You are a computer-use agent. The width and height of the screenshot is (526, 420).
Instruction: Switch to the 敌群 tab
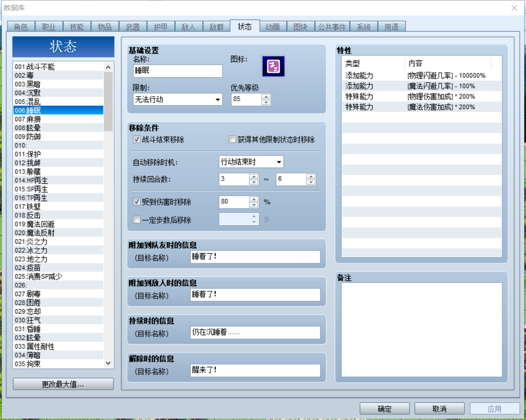coord(216,27)
